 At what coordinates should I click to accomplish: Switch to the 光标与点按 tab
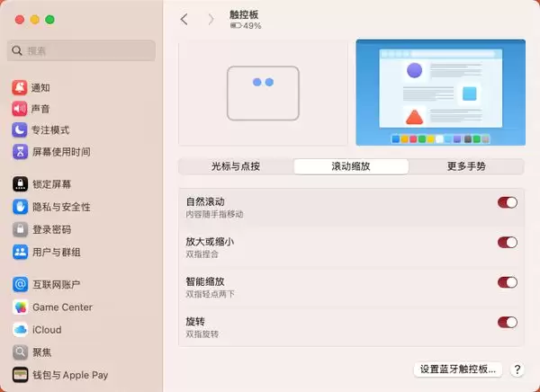click(236, 166)
